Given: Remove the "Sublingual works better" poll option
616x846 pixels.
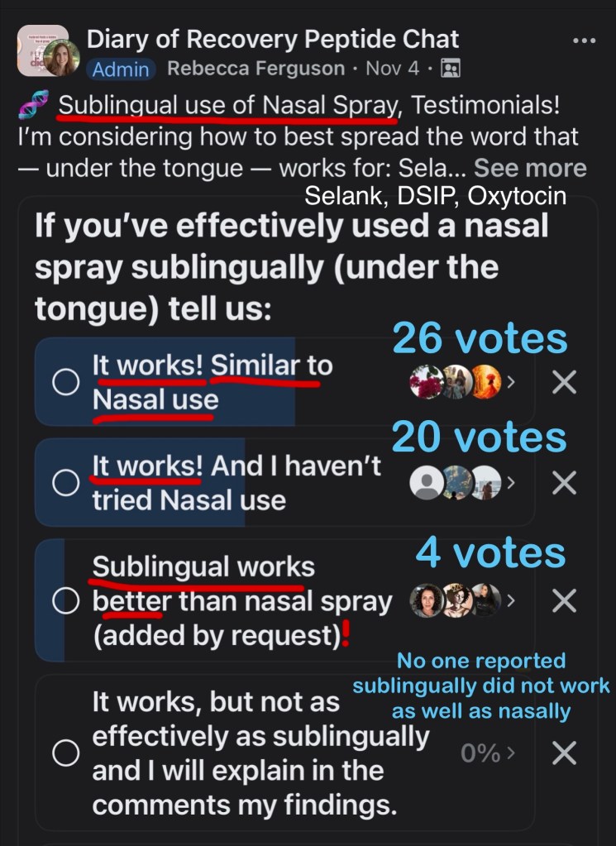Looking at the screenshot, I should coord(564,601).
